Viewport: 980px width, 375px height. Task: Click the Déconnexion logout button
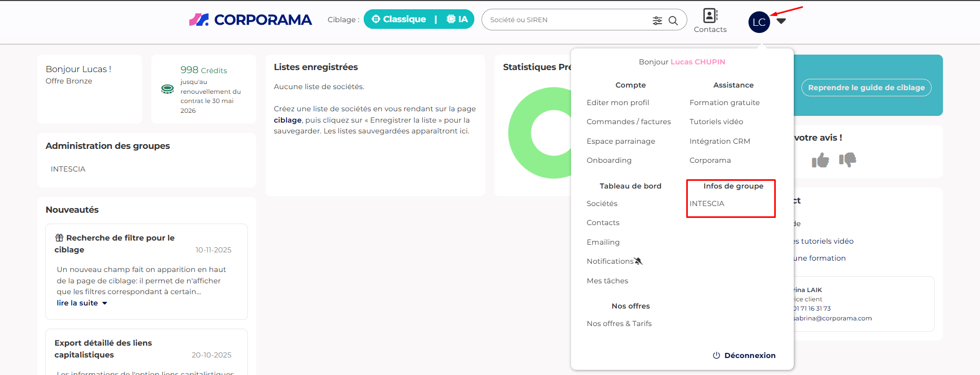pos(744,355)
